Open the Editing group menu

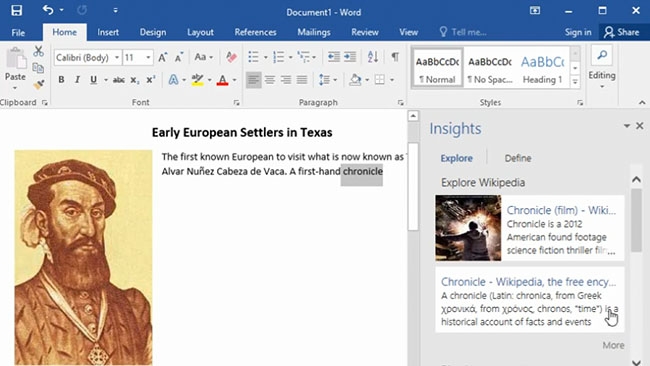[x=602, y=67]
